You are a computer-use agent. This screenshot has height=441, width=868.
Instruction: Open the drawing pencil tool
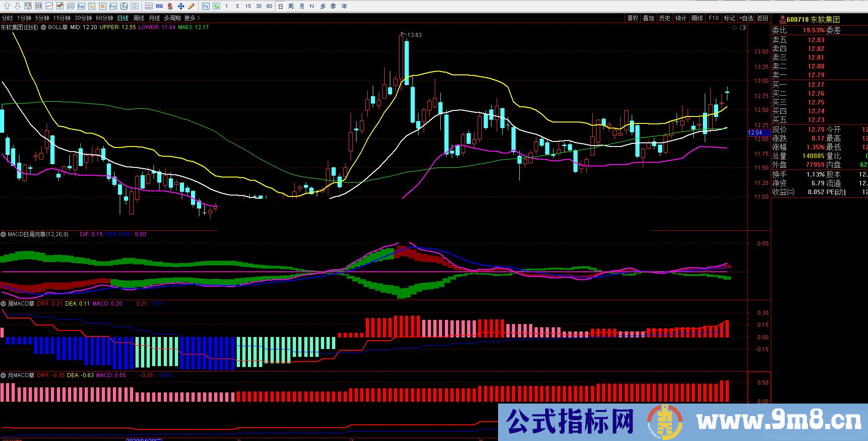[x=191, y=6]
